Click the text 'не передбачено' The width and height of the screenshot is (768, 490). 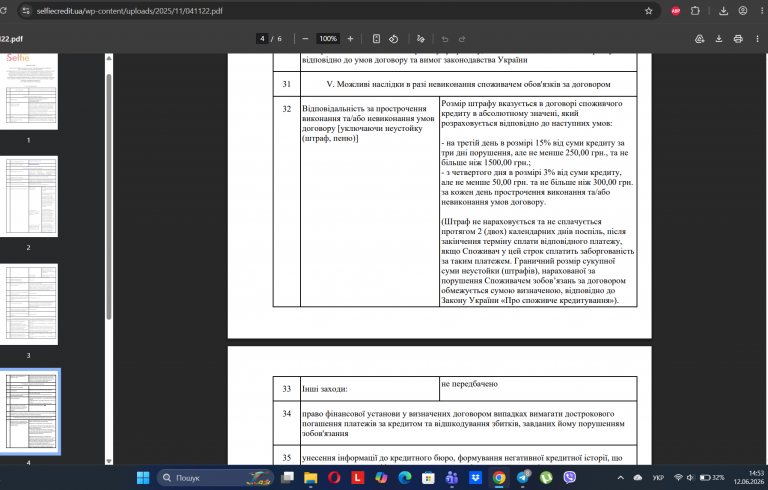[469, 384]
